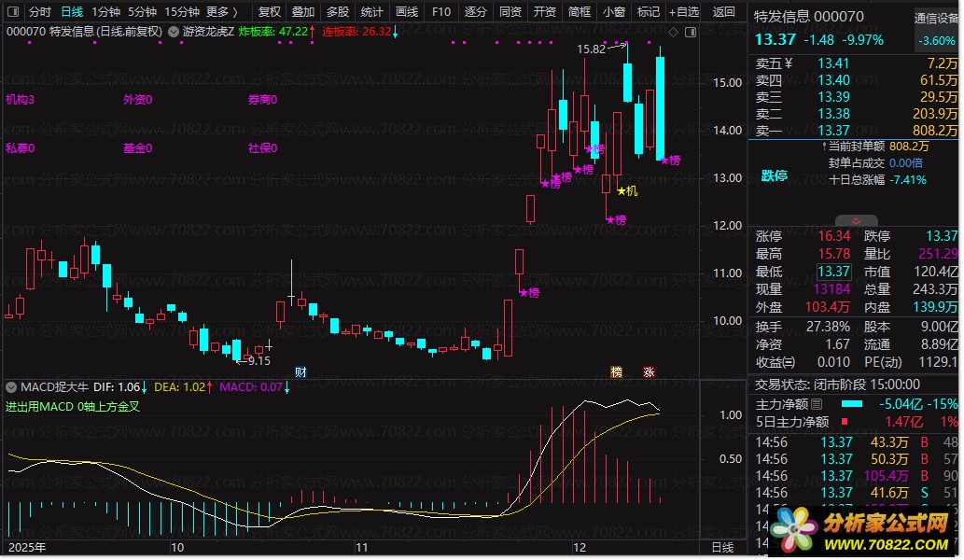Image resolution: width=964 pixels, height=560 pixels.
Task: Click the 同资 toolbar button
Action: [510, 12]
